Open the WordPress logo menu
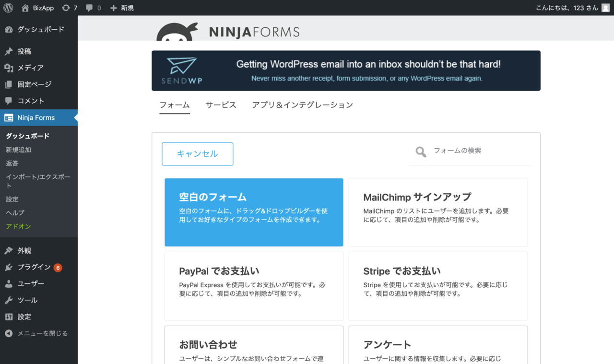Viewport: 614px width, 364px height. coord(8,8)
